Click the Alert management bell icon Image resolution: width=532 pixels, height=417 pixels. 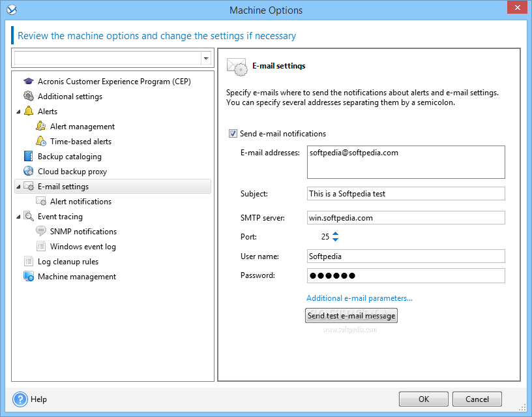(40, 127)
